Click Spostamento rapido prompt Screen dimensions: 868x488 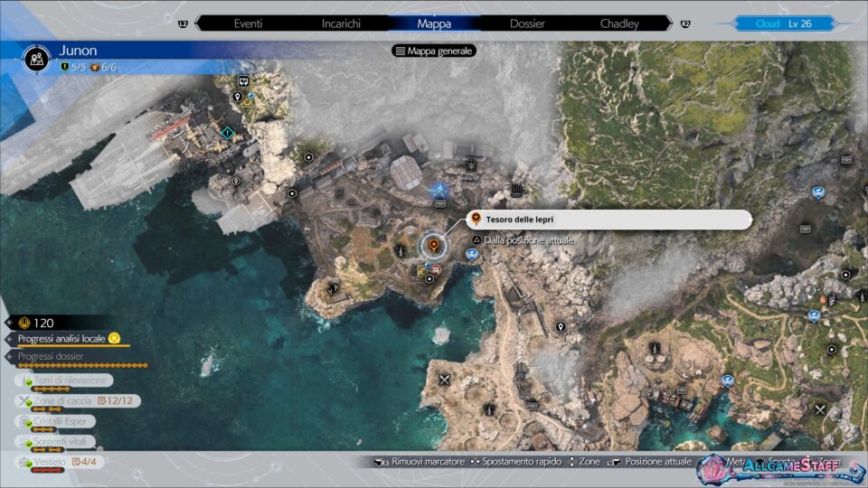(515, 462)
